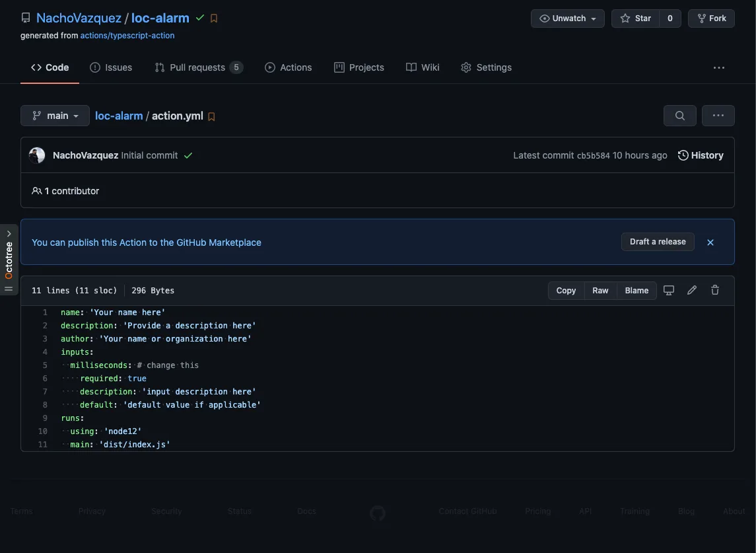The height and width of the screenshot is (553, 756).
Task: Star the loc-alarm repository
Action: [x=636, y=18]
